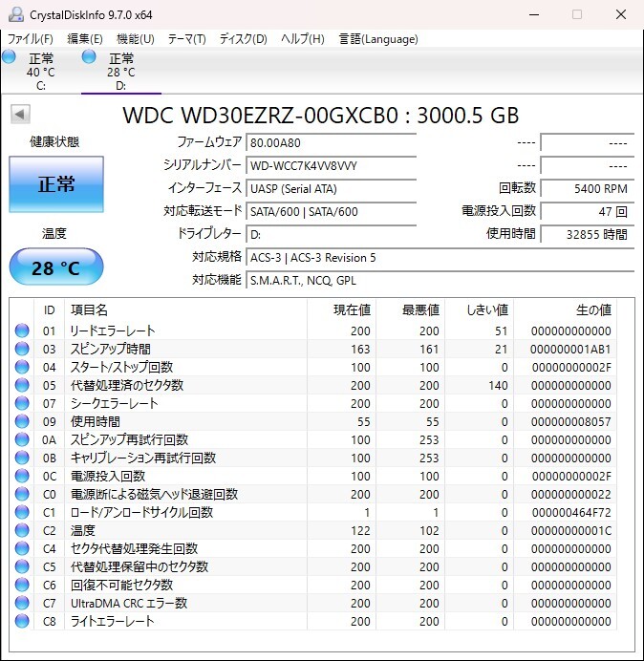This screenshot has width=644, height=661.
Task: Click raw value 00000000001C
Action: [x=570, y=530]
